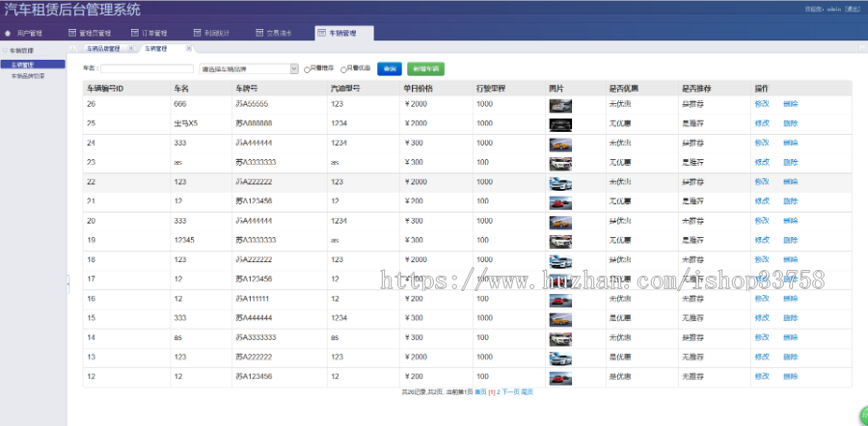This screenshot has width=868, height=426.
Task: Click 修改 for the 宝马X5 row
Action: [x=762, y=123]
